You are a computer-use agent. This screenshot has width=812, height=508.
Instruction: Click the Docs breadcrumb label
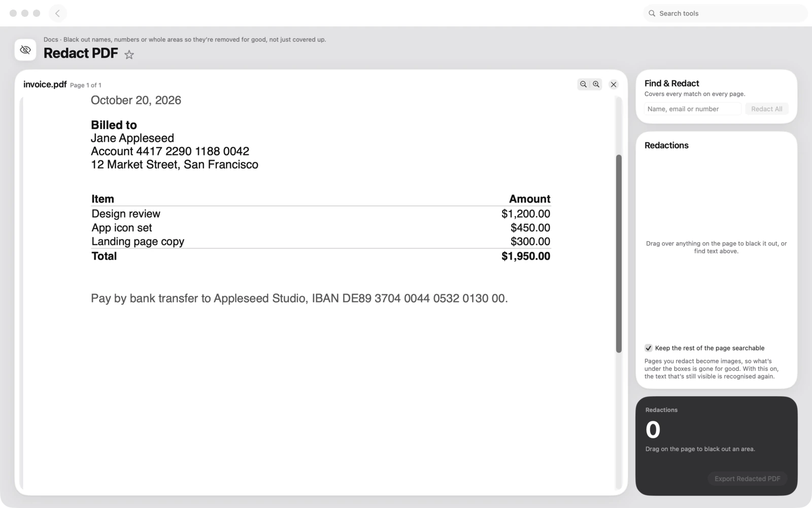pos(51,40)
